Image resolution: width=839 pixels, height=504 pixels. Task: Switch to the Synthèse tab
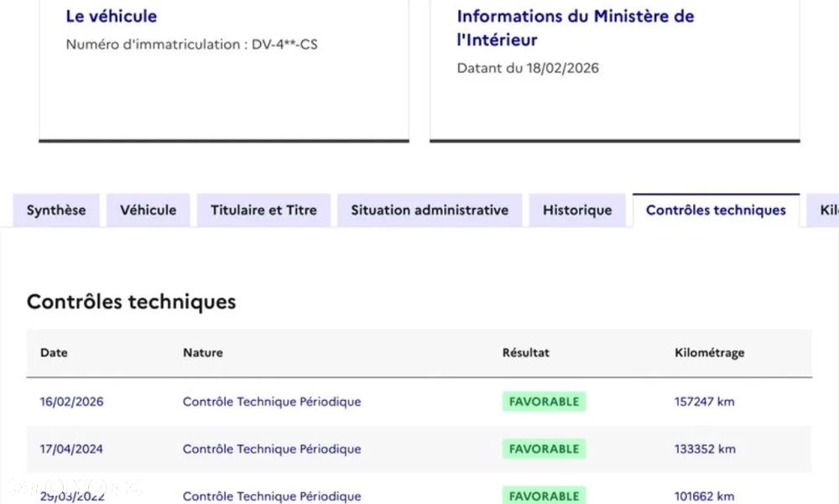click(56, 210)
